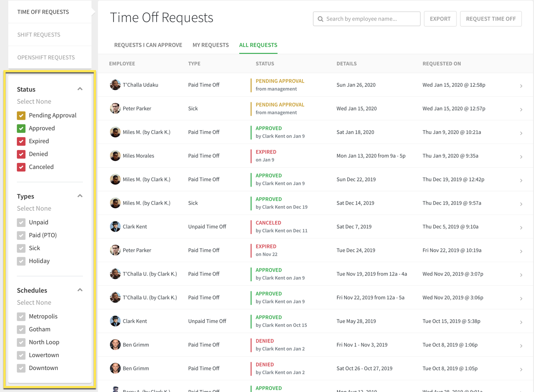
Task: Click Miles Morales's profile avatar
Action: pyautogui.click(x=115, y=156)
